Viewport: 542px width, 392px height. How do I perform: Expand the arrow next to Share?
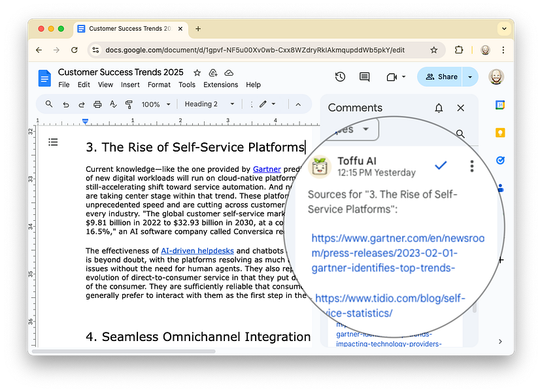click(470, 76)
